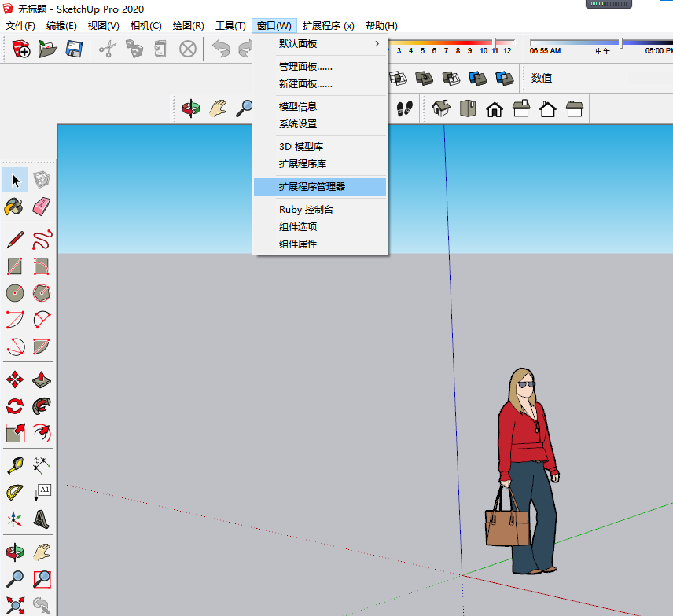673x616 pixels.
Task: Pick the Paint Bucket tool
Action: pos(14,207)
